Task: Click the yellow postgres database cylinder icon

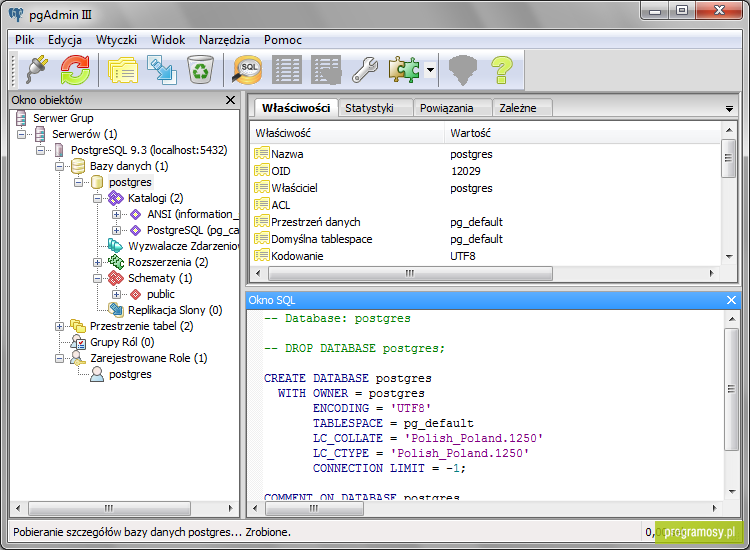Action: [x=97, y=182]
